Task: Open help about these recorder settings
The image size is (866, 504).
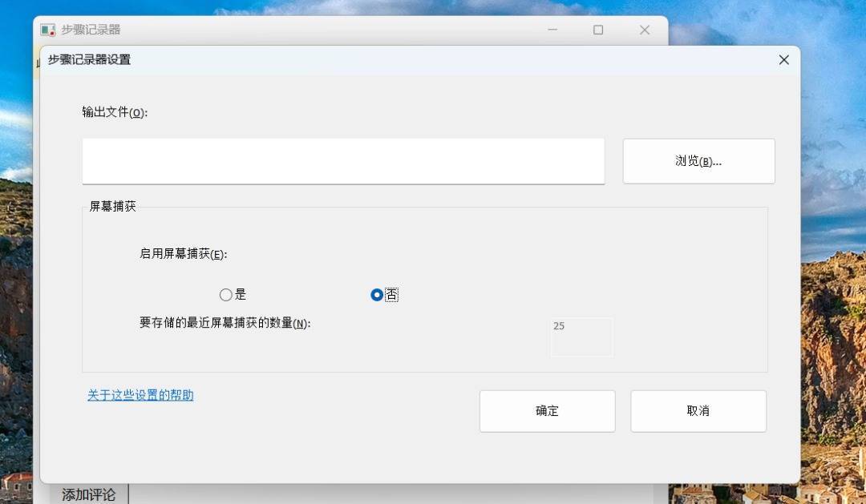Action: coord(140,395)
